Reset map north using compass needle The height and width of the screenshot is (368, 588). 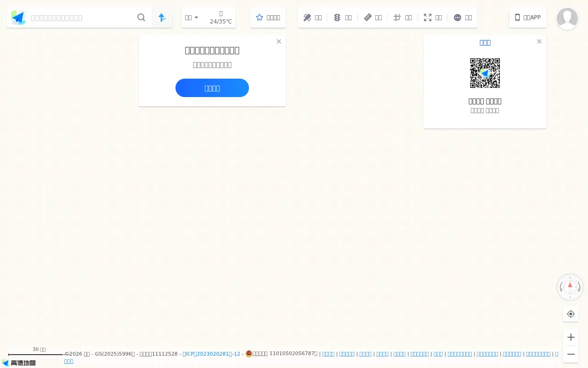pyautogui.click(x=570, y=286)
